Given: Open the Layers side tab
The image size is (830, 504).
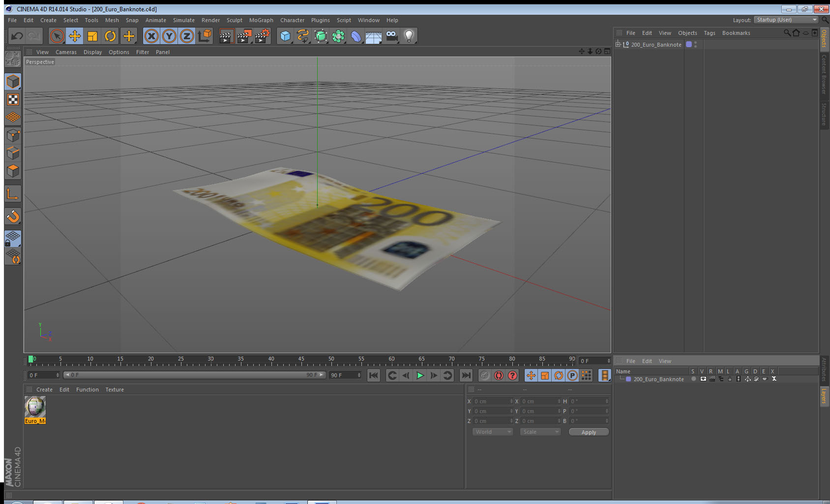Looking at the screenshot, I should [824, 395].
